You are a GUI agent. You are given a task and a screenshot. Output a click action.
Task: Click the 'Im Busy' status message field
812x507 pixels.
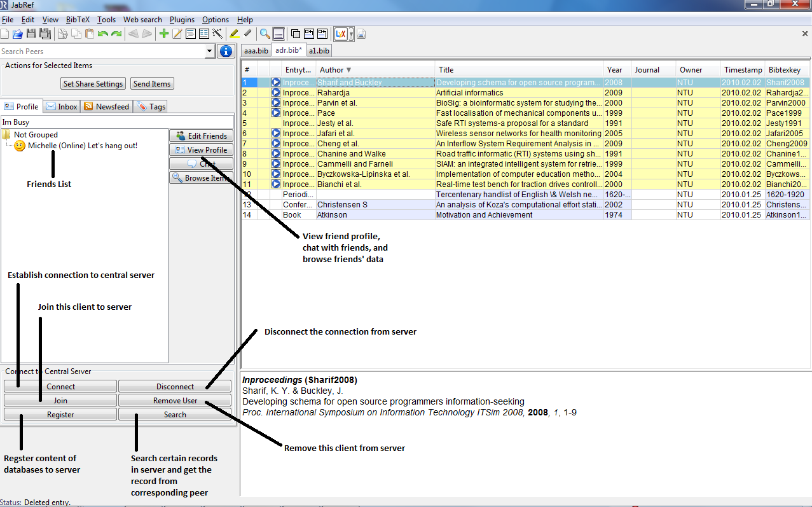[x=118, y=122]
